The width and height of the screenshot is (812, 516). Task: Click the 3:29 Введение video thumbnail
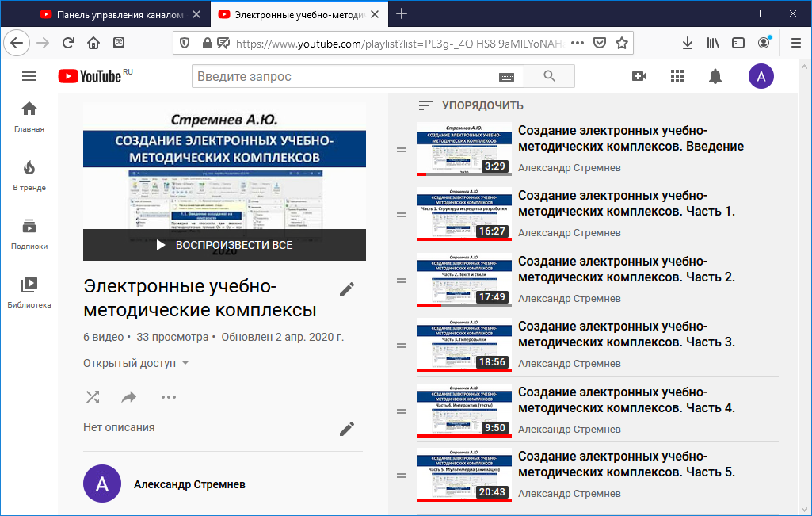pyautogui.click(x=464, y=149)
